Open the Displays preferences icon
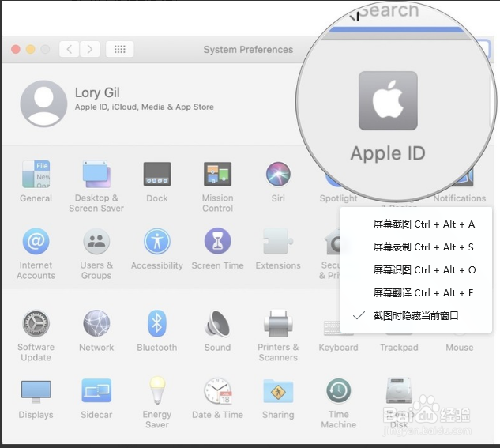The height and width of the screenshot is (448, 500). pyautogui.click(x=36, y=391)
